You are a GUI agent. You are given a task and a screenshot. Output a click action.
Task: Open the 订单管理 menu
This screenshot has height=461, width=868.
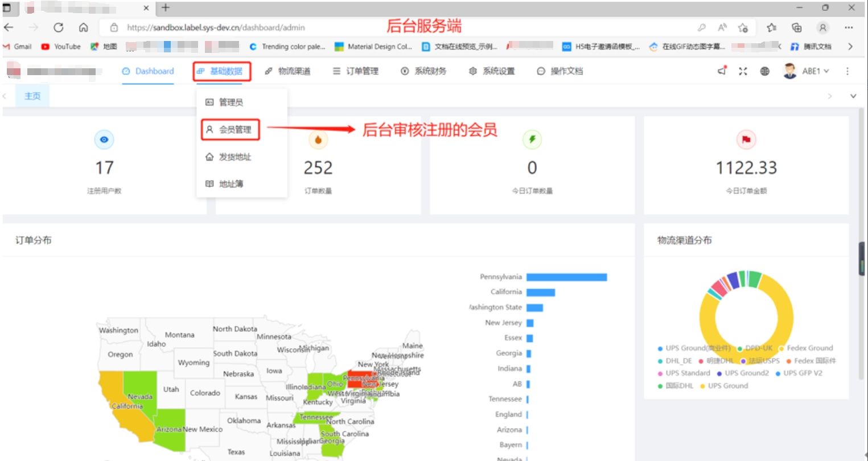point(353,71)
